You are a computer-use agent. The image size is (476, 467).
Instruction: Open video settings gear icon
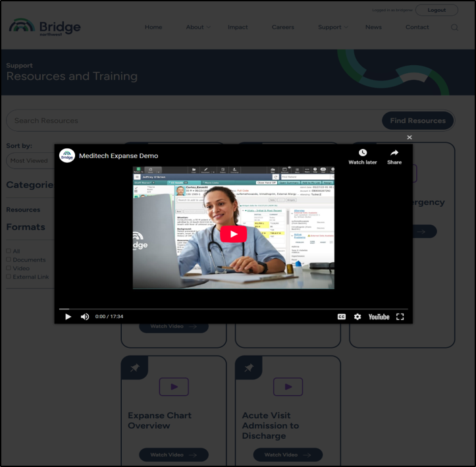(x=357, y=317)
